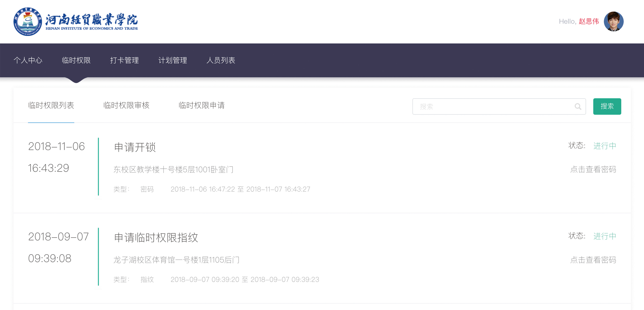This screenshot has height=310, width=644.
Task: Switch to 临时权限申请 tab
Action: pyautogui.click(x=201, y=105)
